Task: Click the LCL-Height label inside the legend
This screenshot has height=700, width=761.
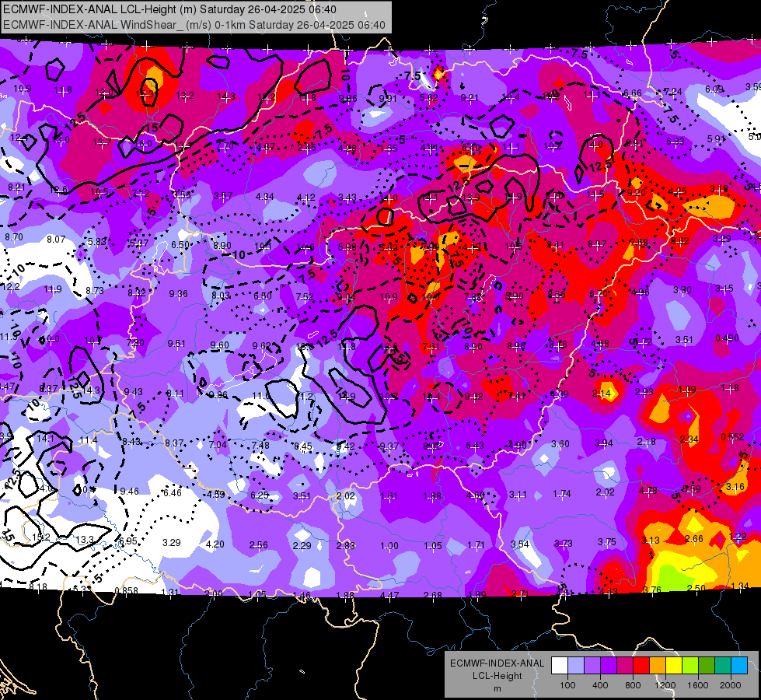Action: pos(497,676)
